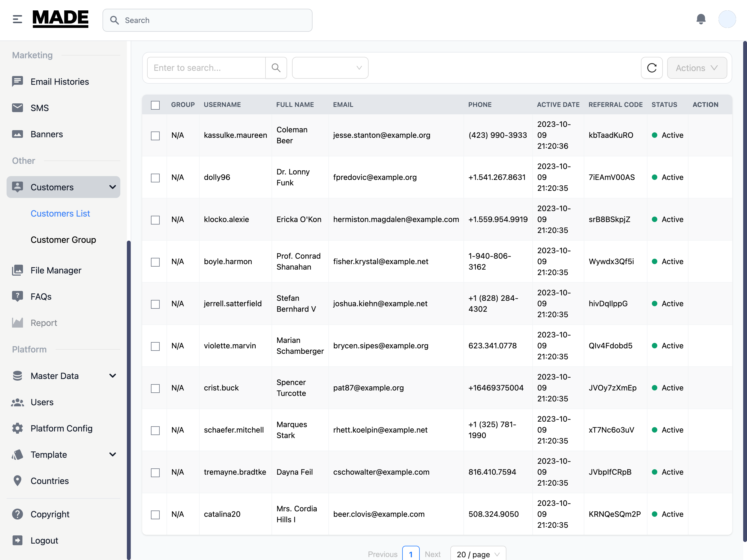The width and height of the screenshot is (747, 560).
Task: Click the Platform Config gear icon
Action: tap(17, 428)
